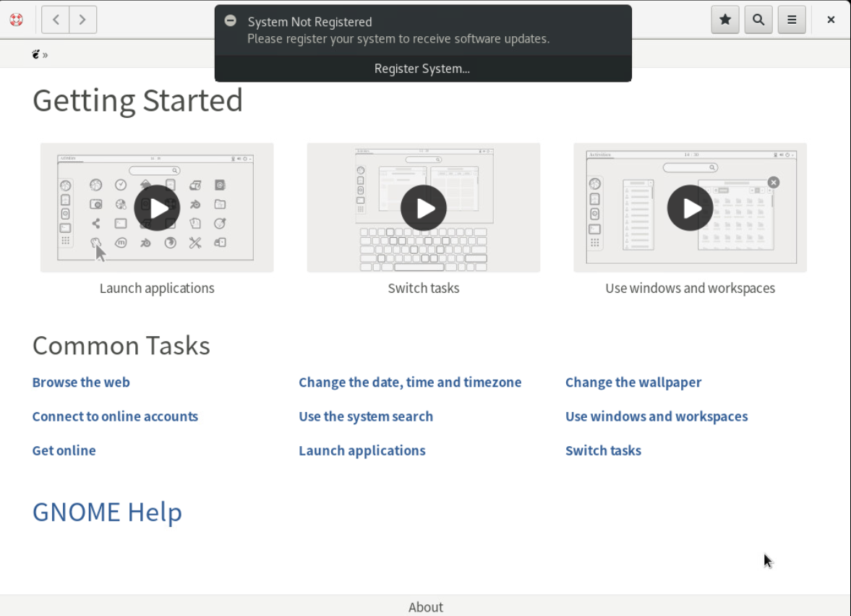Open bookmarks with the star icon
851x616 pixels.
(x=725, y=20)
